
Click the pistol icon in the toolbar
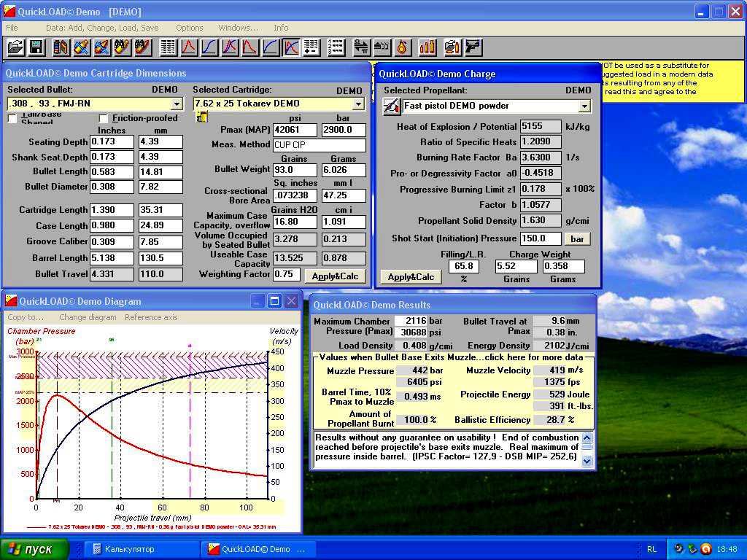pyautogui.click(x=473, y=47)
